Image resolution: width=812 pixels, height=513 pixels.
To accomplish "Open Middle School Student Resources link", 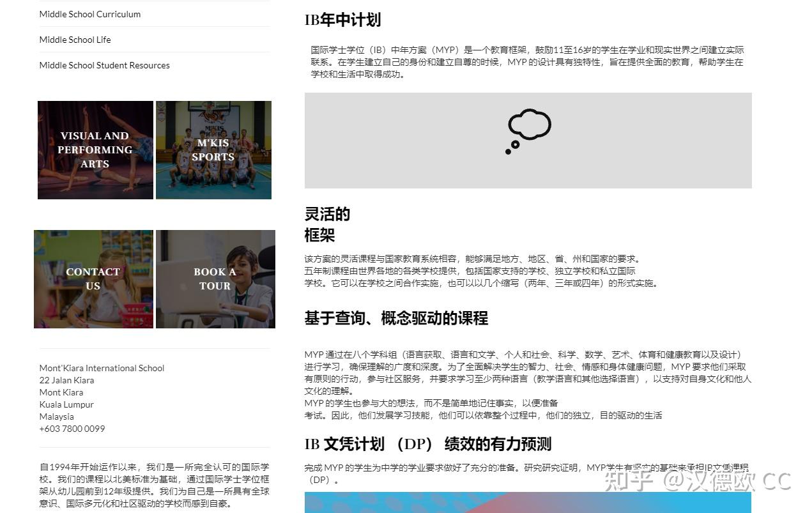I will (104, 65).
